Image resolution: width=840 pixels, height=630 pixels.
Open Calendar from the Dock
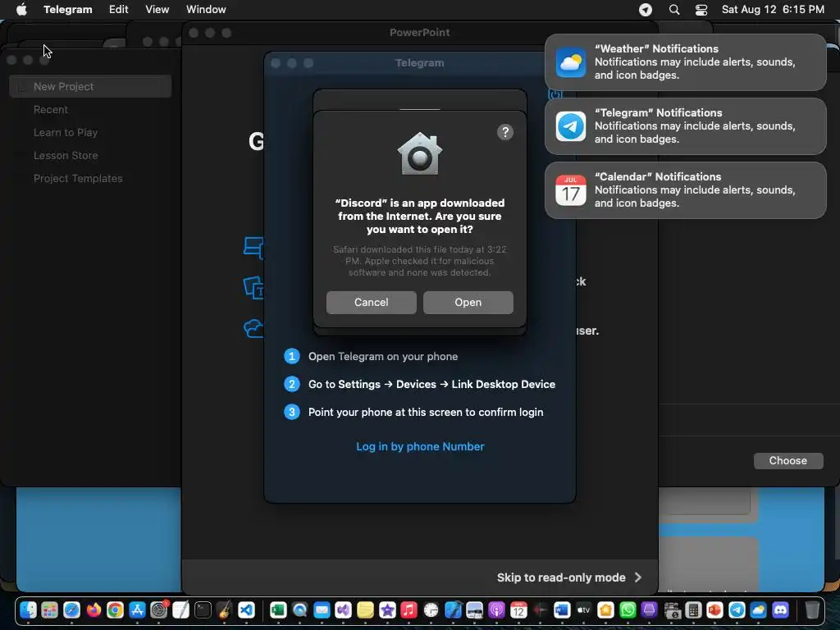(518, 609)
